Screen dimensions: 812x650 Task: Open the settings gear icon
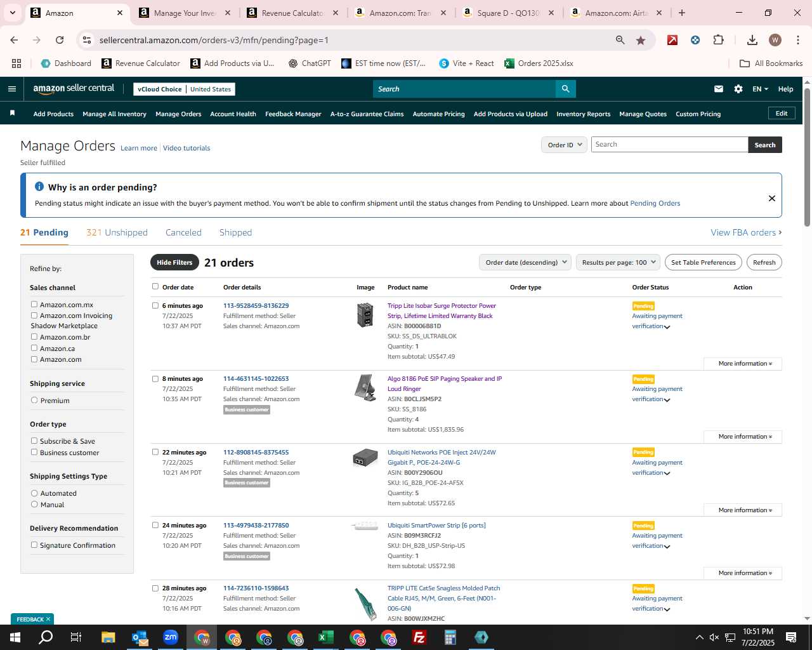(x=738, y=89)
